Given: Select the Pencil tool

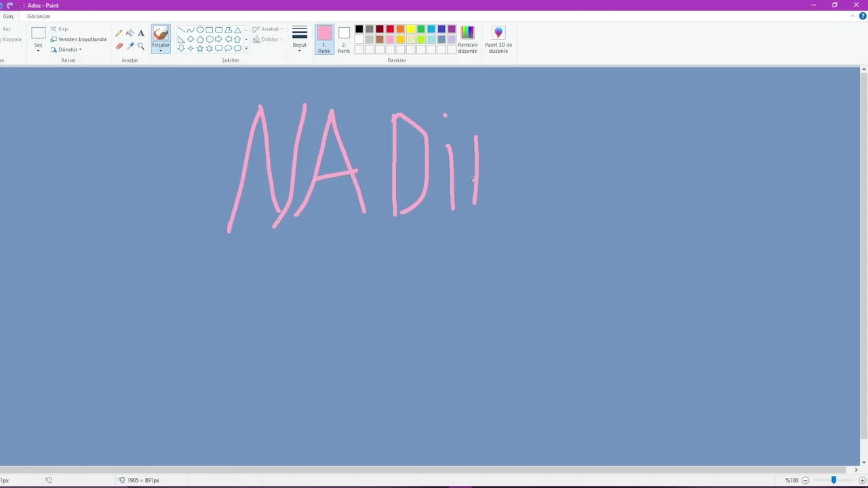Looking at the screenshot, I should click(x=119, y=33).
